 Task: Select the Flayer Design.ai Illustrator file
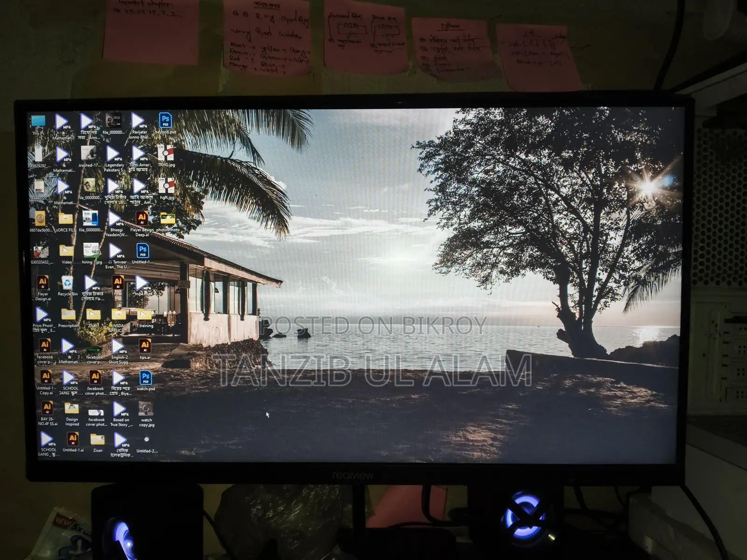tap(42, 288)
